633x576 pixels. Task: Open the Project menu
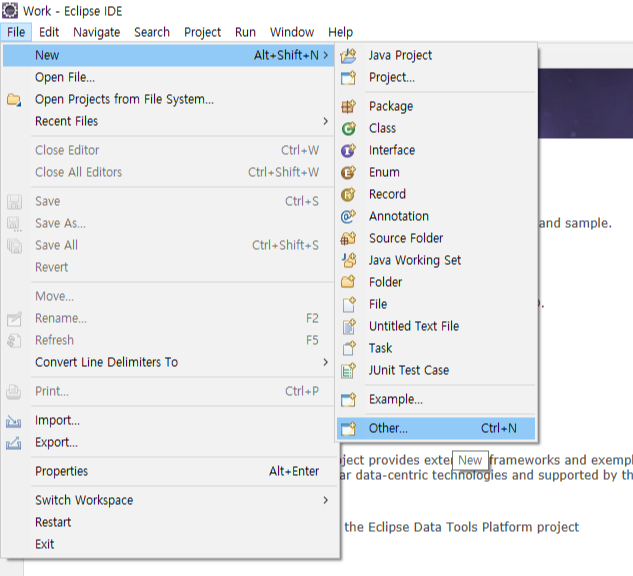point(202,32)
